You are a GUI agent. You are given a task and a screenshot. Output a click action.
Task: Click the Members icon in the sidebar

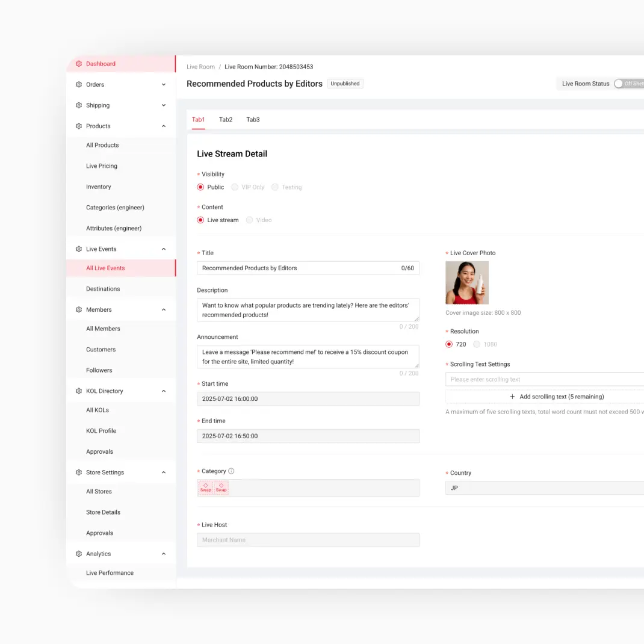pos(78,309)
